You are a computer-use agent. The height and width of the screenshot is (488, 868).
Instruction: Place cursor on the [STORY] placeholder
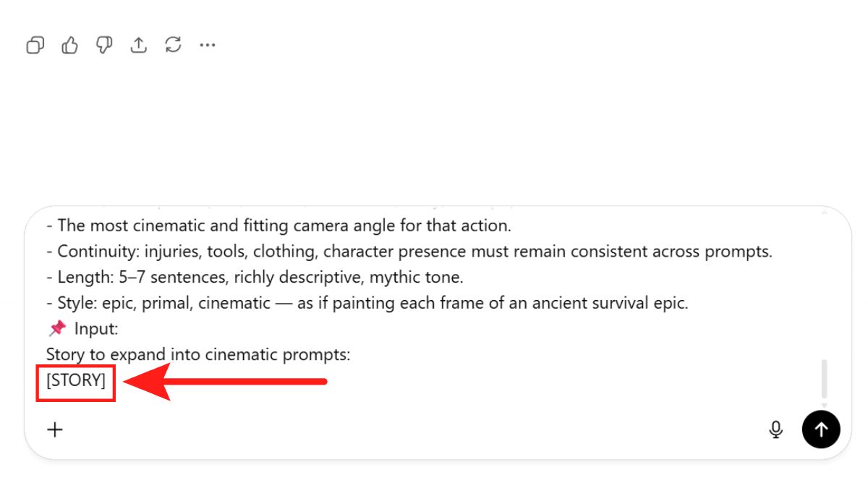(76, 380)
